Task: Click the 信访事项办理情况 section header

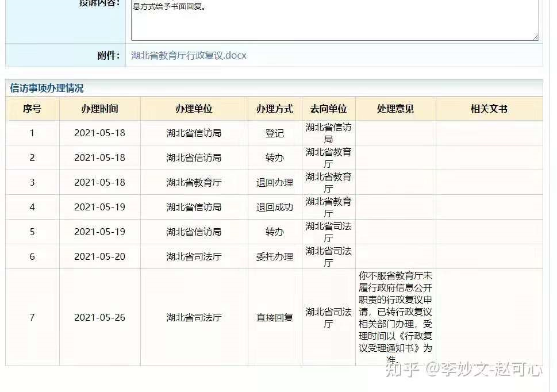Action: (x=47, y=88)
